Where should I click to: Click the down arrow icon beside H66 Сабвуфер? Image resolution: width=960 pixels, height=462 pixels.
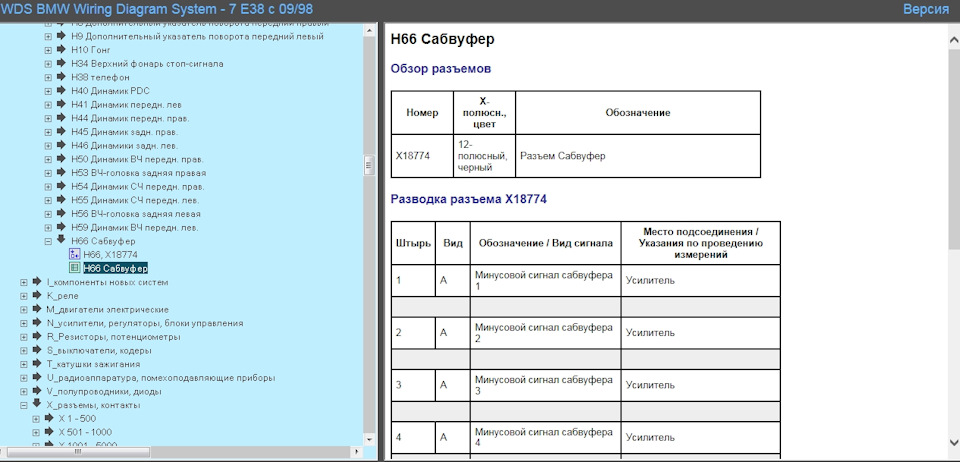(x=61, y=240)
